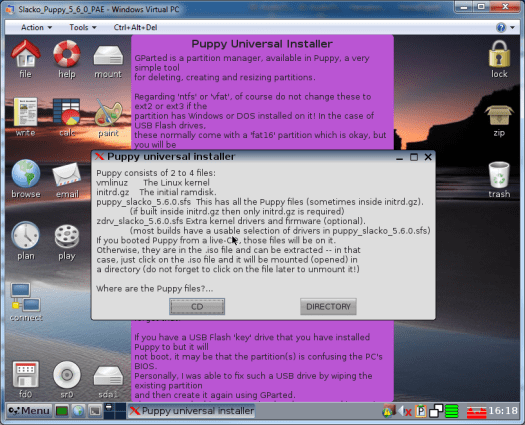525x425 pixels.
Task: Click the firewall warning tray icon
Action: pyautogui.click(x=388, y=411)
